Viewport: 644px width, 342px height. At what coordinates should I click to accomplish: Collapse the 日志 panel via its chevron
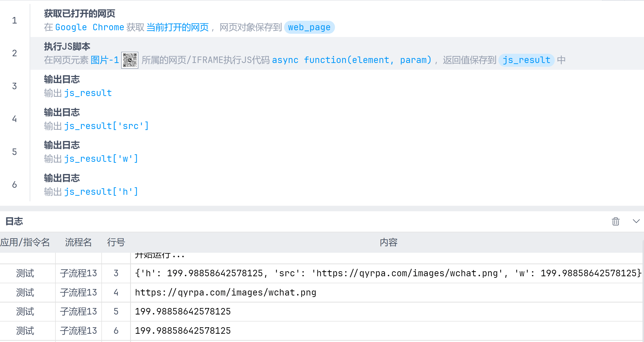tap(636, 221)
